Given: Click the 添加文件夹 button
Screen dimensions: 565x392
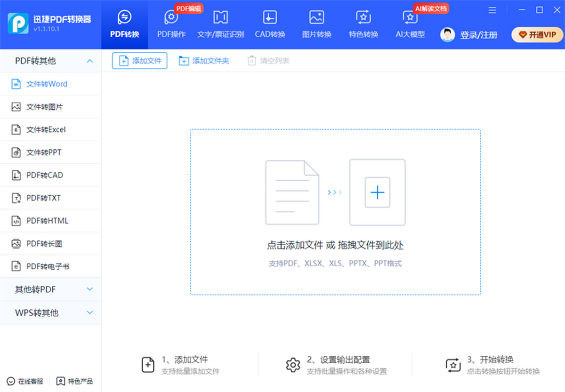Looking at the screenshot, I should 204,61.
